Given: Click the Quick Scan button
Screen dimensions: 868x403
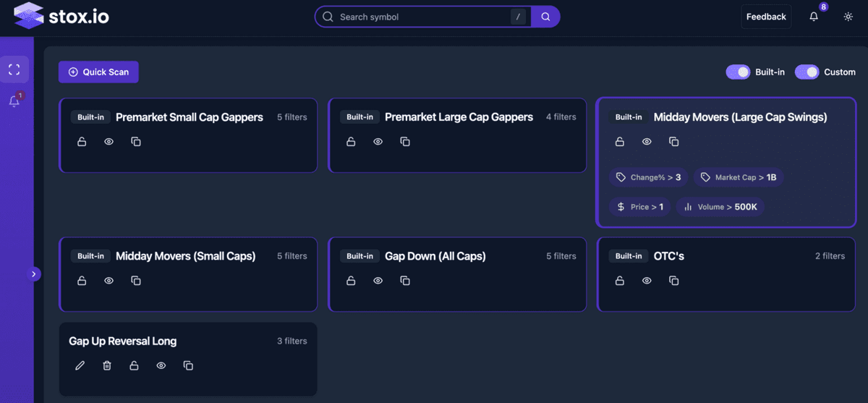Looking at the screenshot, I should tap(98, 72).
